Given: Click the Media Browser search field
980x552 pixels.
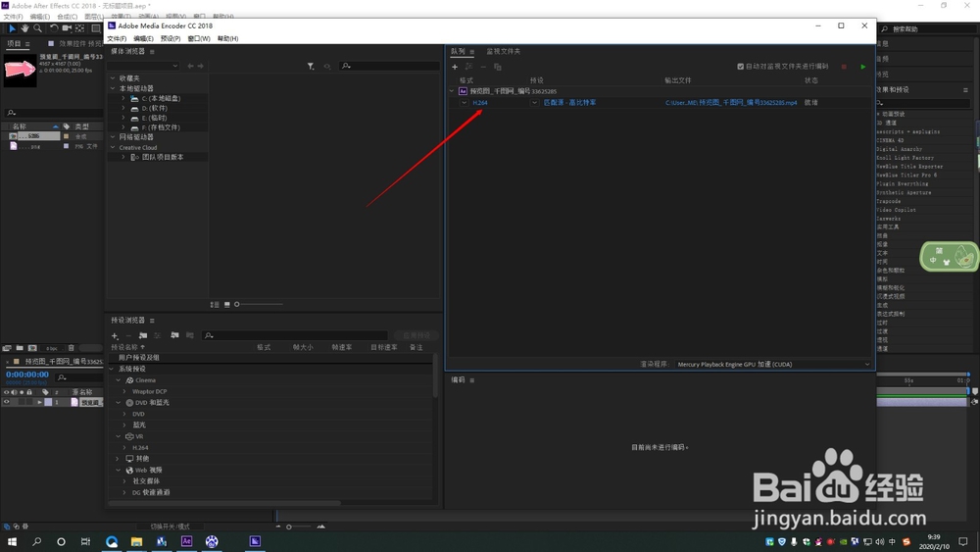Looking at the screenshot, I should [x=389, y=66].
